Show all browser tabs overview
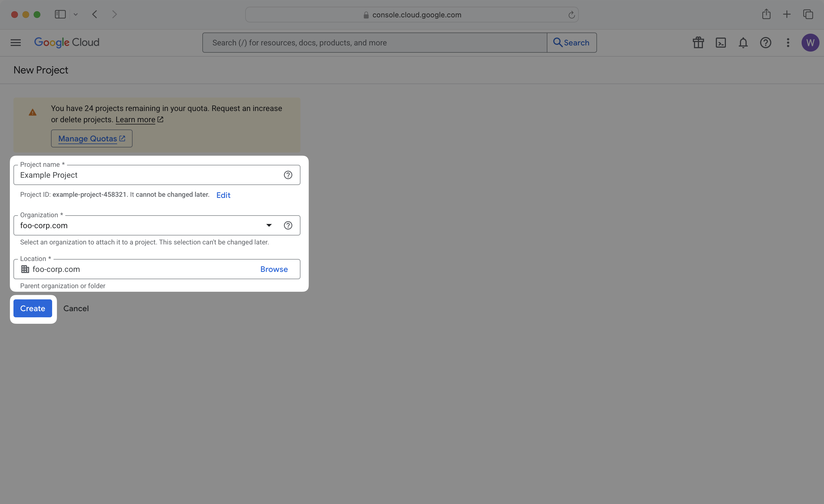 click(809, 14)
